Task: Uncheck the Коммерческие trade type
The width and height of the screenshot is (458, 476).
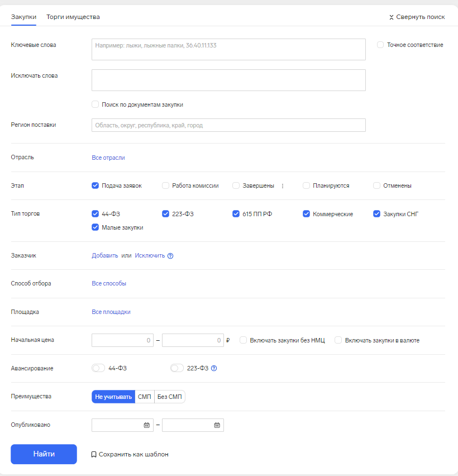Action: pyautogui.click(x=306, y=214)
